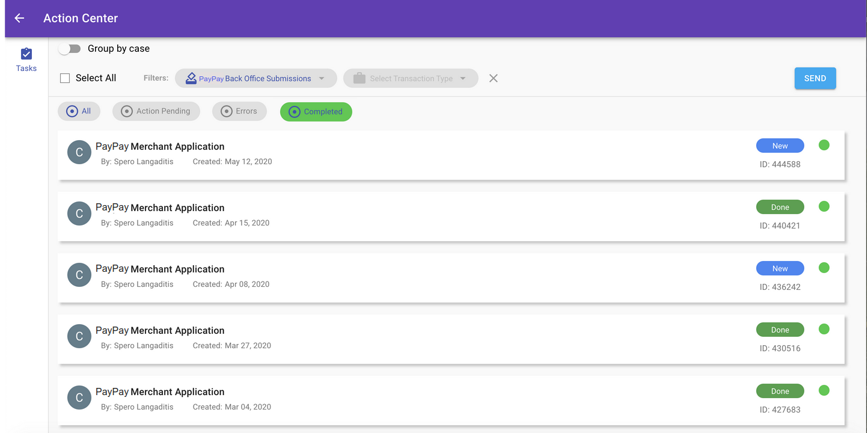Click avatar C on application ID 436242
Viewport: 868px width, 433px height.
(x=79, y=275)
